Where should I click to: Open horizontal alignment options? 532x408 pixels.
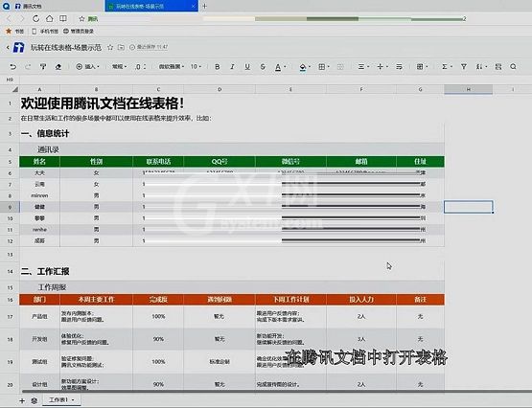(x=361, y=67)
